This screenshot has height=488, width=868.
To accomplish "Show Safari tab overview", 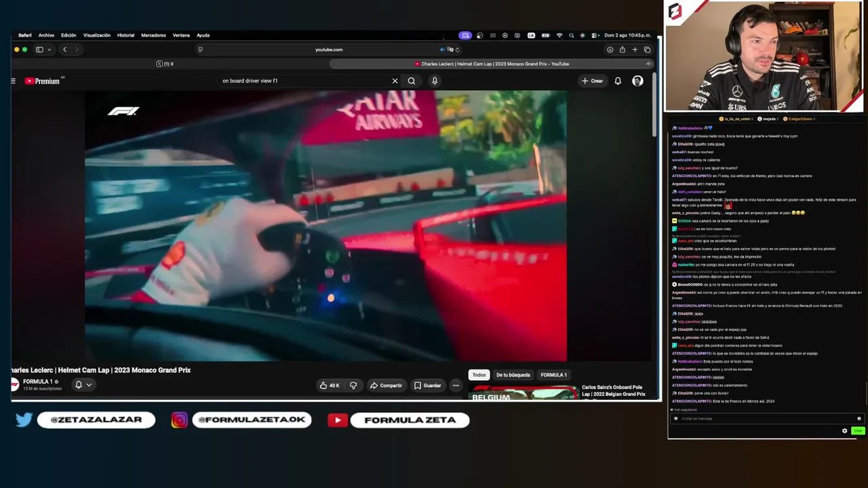I will 647,49.
